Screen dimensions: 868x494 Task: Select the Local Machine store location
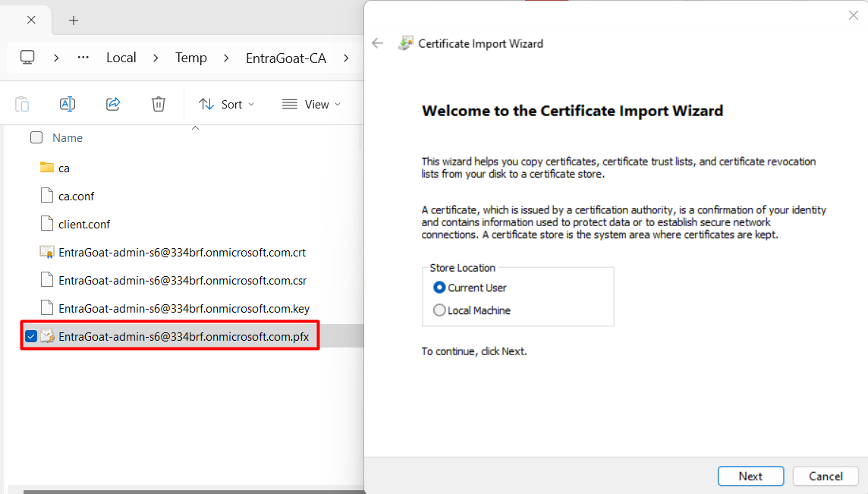pos(439,310)
